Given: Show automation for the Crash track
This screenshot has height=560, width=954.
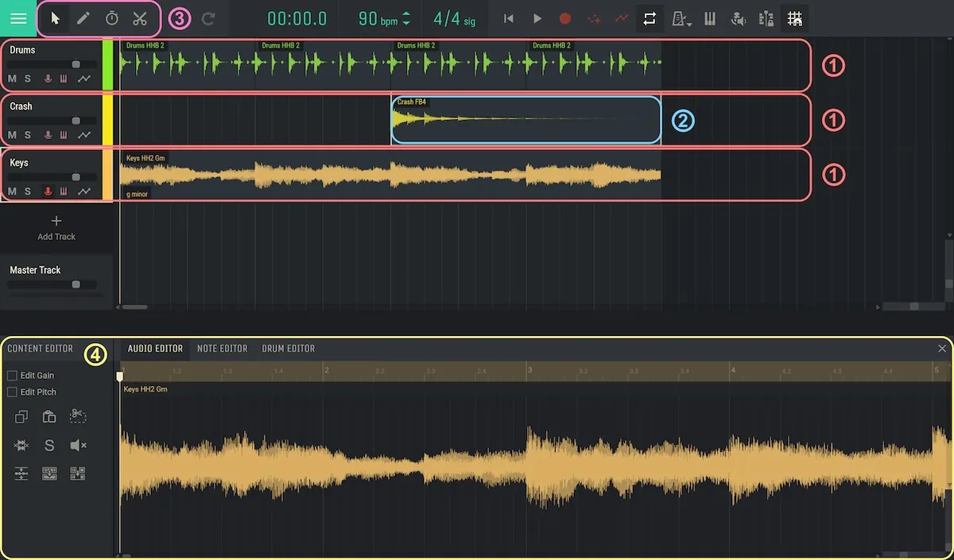Looking at the screenshot, I should click(84, 135).
